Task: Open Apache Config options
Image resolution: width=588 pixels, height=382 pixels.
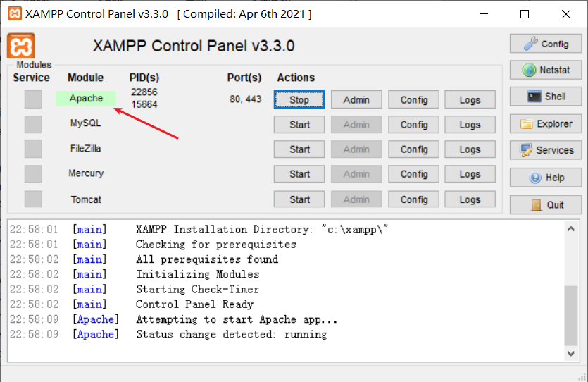Action: click(x=413, y=99)
